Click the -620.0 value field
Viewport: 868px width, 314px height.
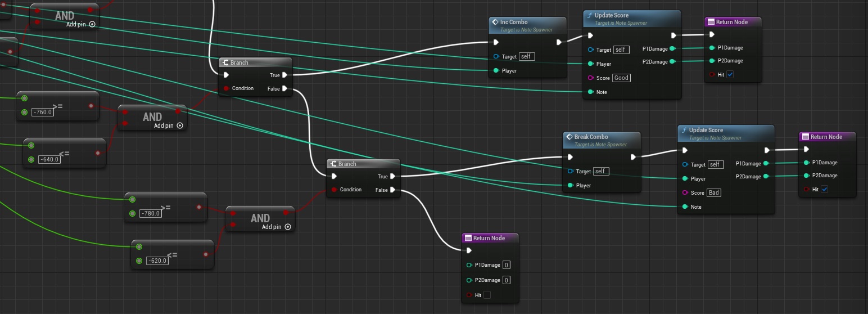tap(157, 261)
